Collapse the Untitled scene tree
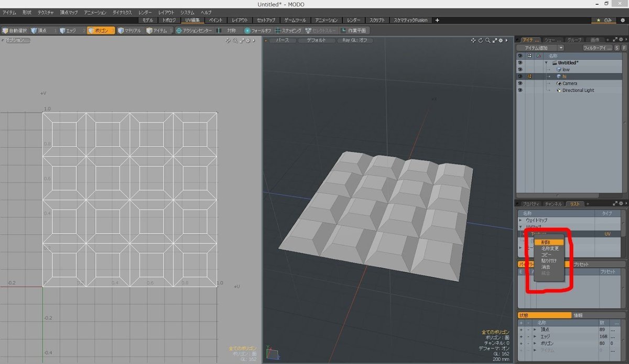629x364 pixels. [547, 62]
